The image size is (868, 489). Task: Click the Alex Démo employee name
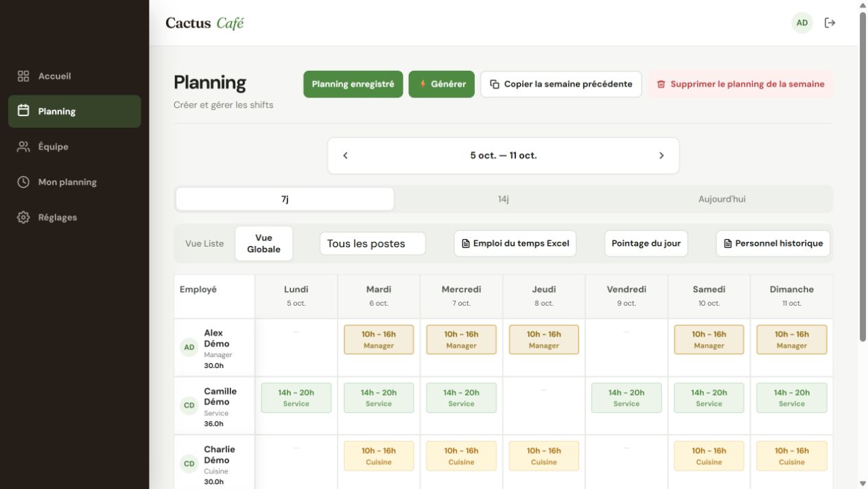point(217,339)
